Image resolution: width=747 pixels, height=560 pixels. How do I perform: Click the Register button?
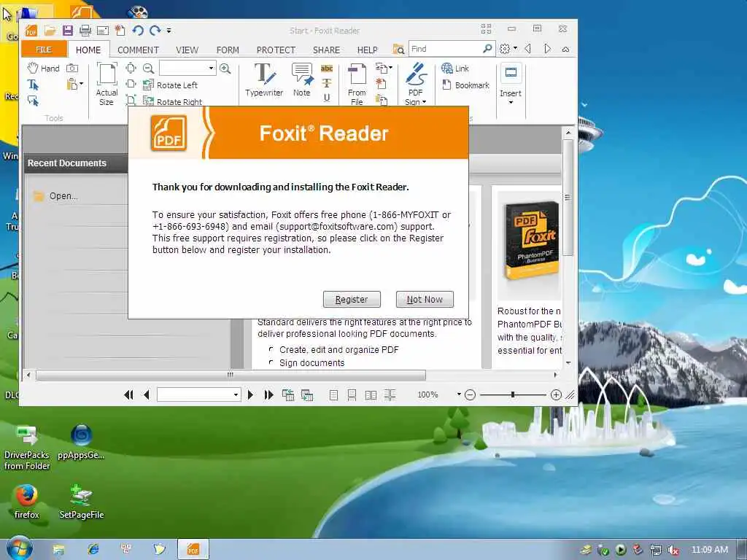pyautogui.click(x=352, y=299)
